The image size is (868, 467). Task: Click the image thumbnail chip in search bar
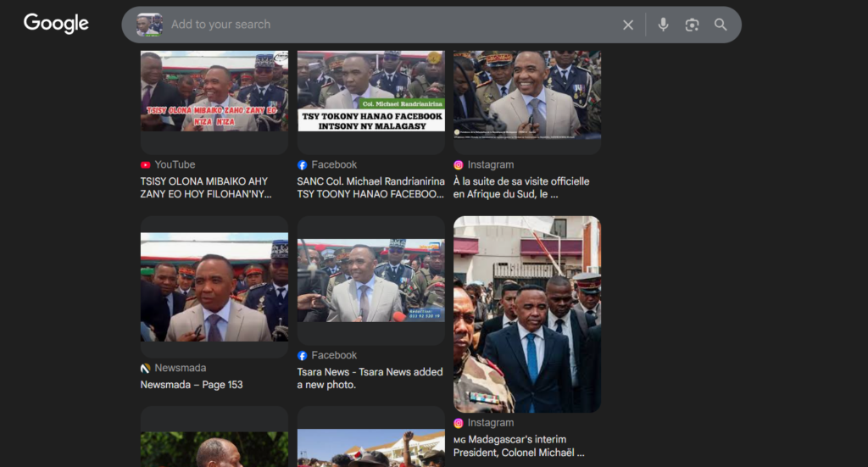(149, 25)
